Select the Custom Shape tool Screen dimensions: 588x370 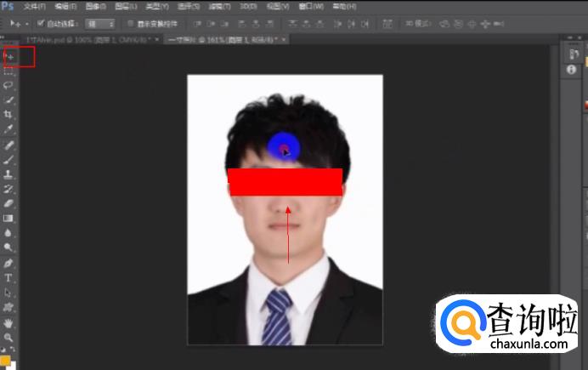[x=8, y=307]
